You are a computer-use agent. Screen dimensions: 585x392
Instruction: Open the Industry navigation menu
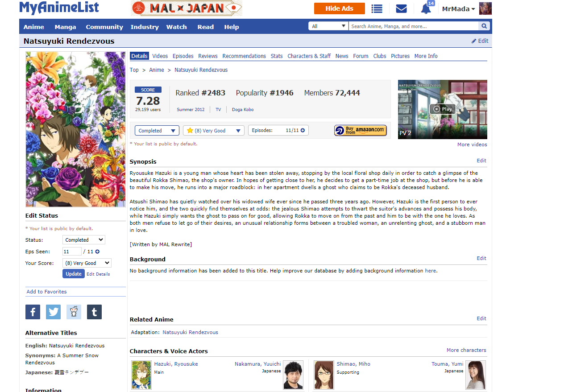[x=145, y=27]
